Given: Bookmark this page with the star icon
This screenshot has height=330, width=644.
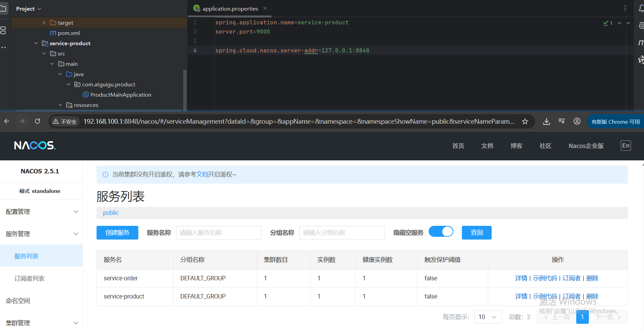Looking at the screenshot, I should click(525, 121).
